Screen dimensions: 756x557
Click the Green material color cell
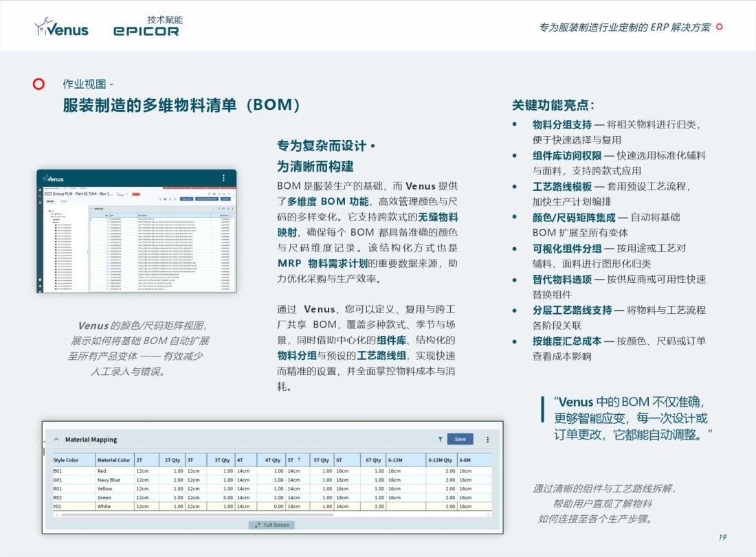(115, 497)
